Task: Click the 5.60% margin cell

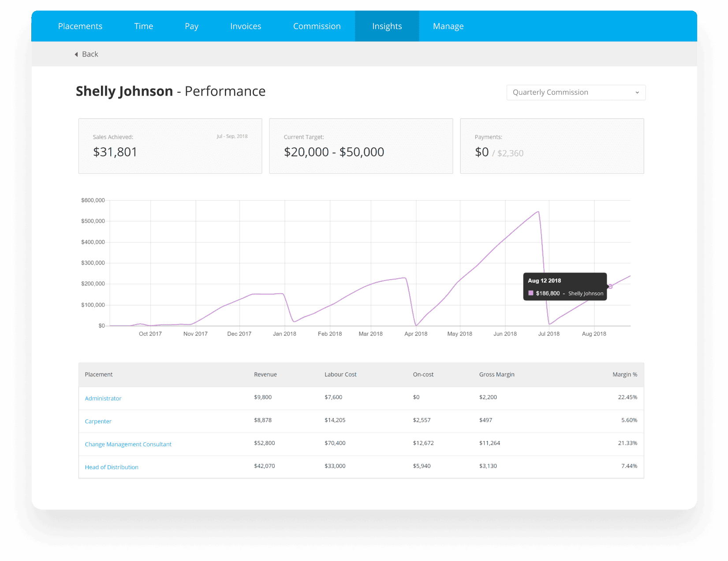Action: click(x=629, y=420)
